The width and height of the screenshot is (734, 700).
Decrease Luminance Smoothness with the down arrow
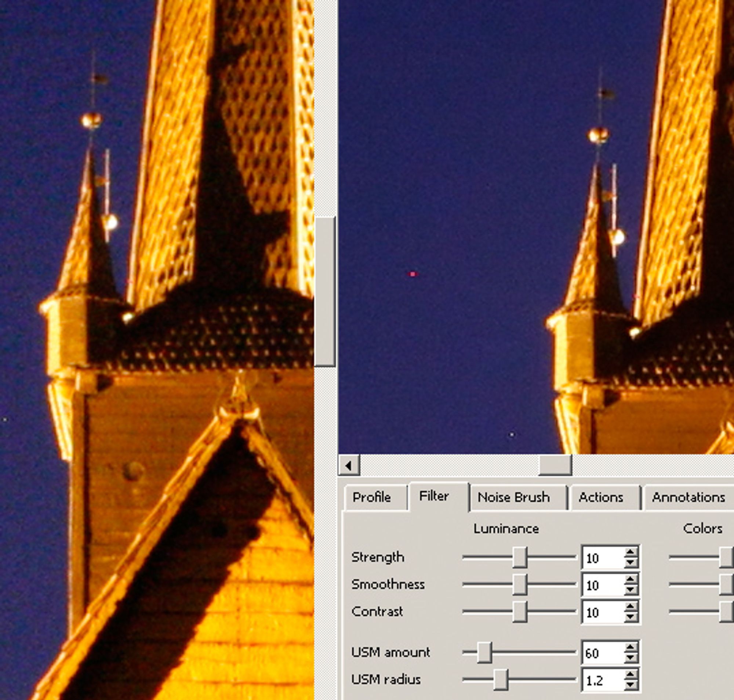tap(631, 590)
